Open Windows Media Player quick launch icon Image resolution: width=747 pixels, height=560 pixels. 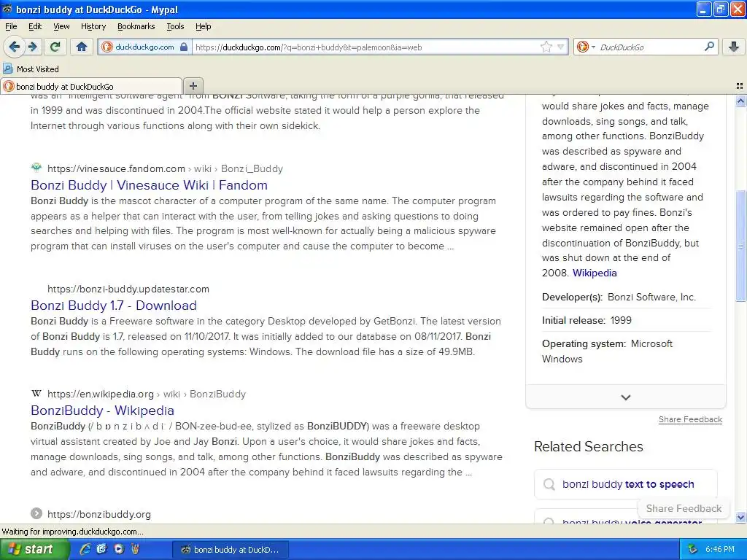pyautogui.click(x=119, y=549)
